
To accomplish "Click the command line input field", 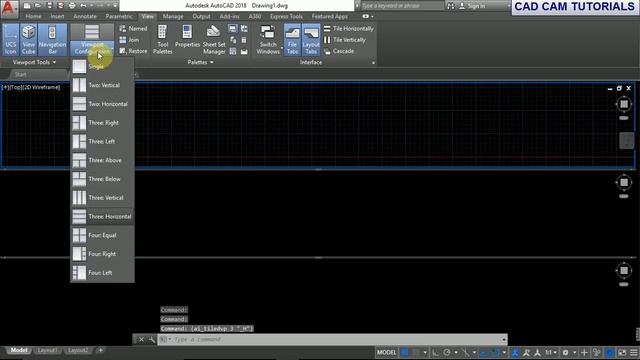I will tap(333, 340).
